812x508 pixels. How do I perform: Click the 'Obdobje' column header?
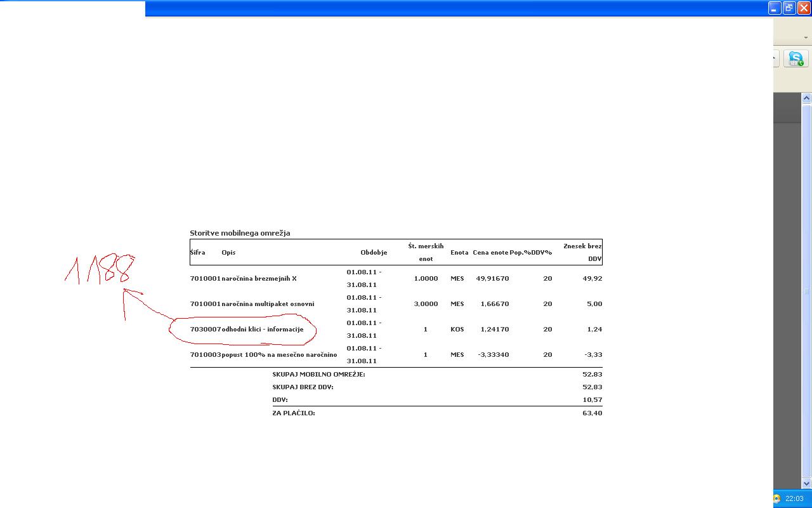point(374,252)
